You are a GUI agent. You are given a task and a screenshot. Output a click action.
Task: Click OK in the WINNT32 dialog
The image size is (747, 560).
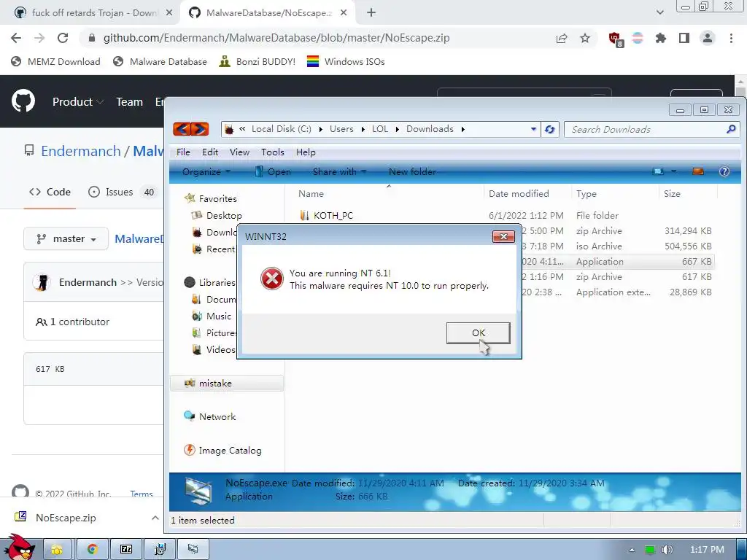tap(478, 332)
